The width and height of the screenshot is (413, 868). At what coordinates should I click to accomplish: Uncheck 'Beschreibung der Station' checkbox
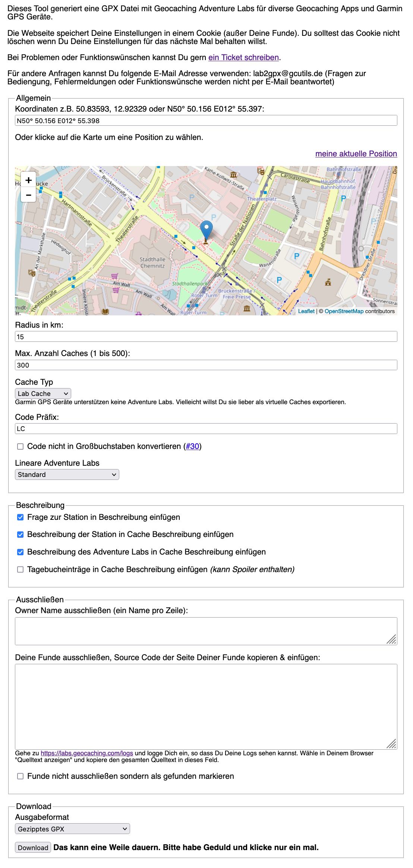(x=21, y=534)
